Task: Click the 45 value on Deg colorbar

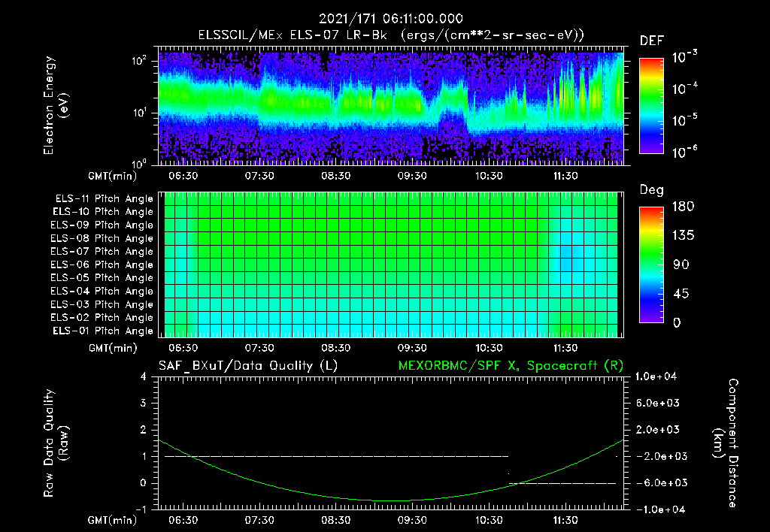Action: pos(681,294)
